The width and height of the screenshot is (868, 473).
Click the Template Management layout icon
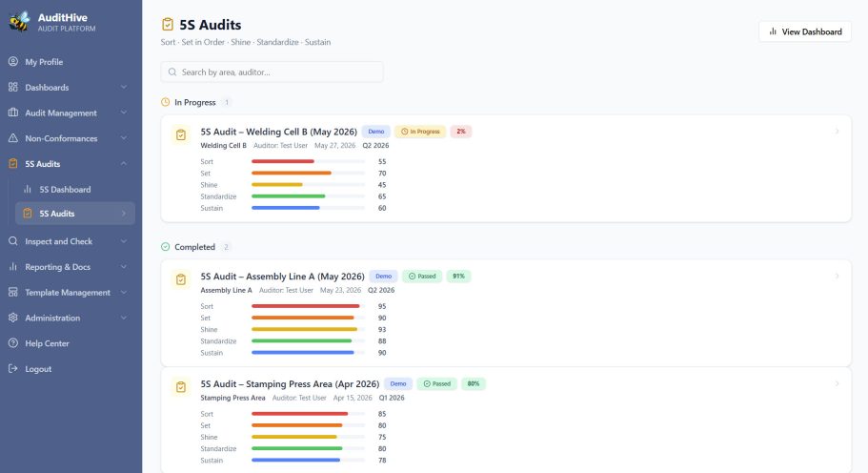tap(12, 292)
